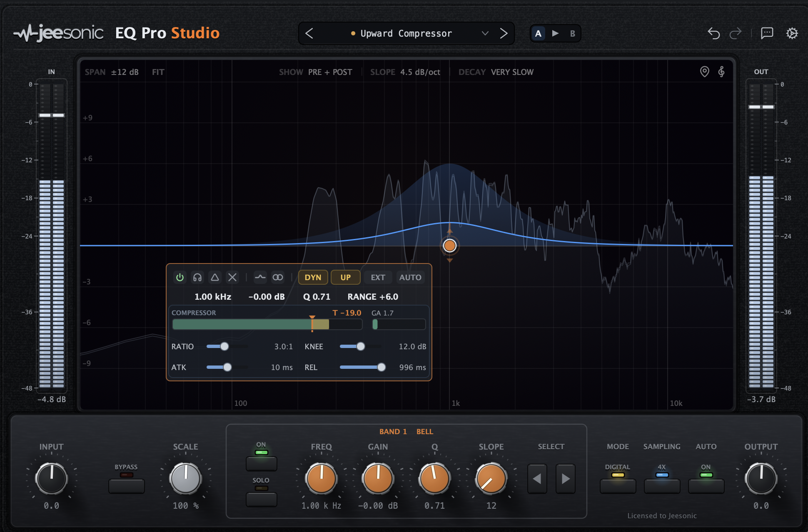Viewport: 808px width, 532px height.
Task: Toggle the DYN dynamic mode button
Action: [x=313, y=277]
